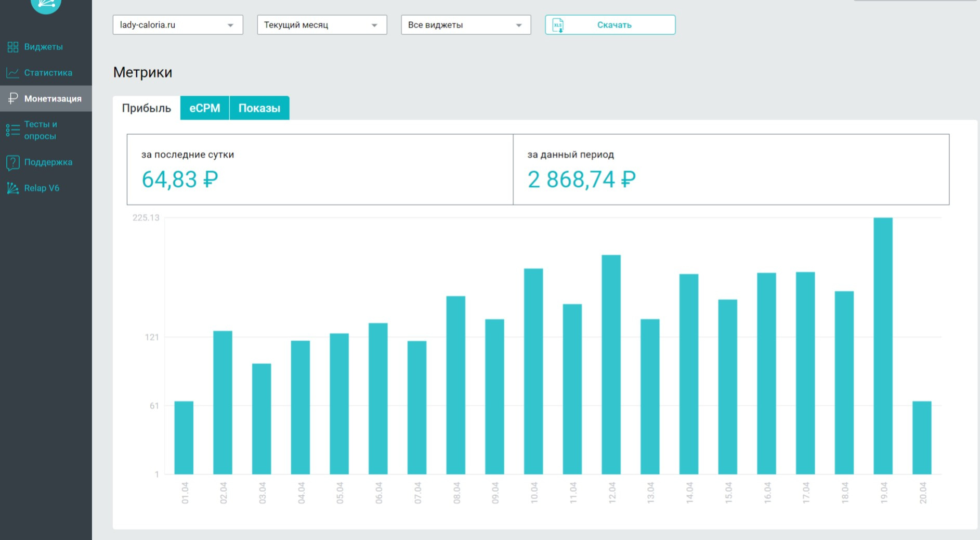
Task: Click the Relap V6 icon in sidebar
Action: click(x=13, y=188)
